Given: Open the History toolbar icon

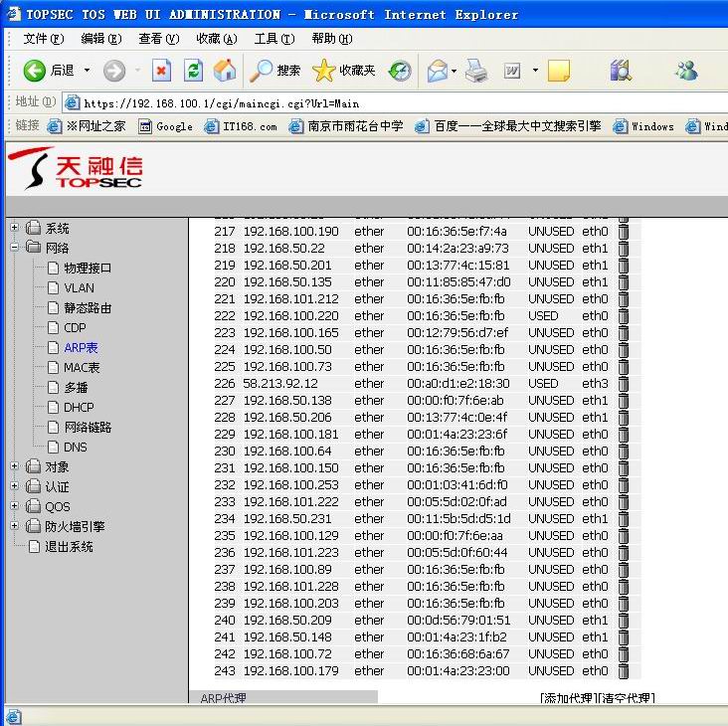Looking at the screenshot, I should pyautogui.click(x=400, y=70).
